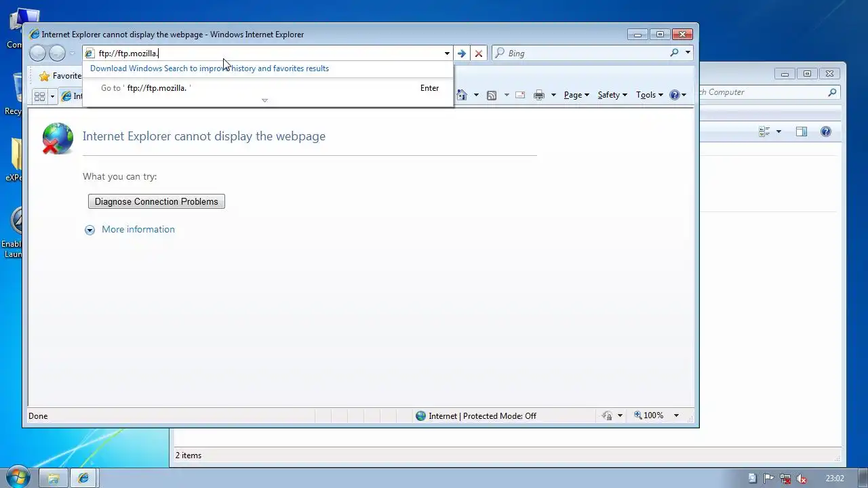868x488 pixels.
Task: Click the status bar privacy/lock icon
Action: click(607, 415)
